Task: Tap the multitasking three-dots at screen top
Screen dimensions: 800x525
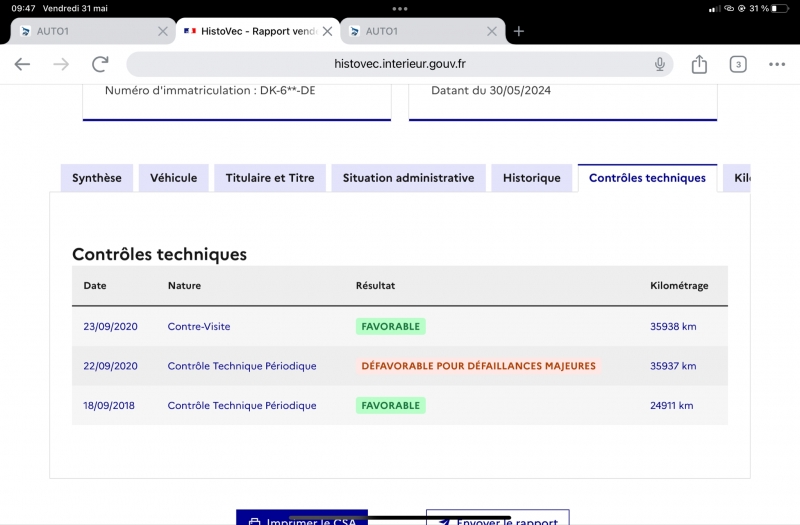Action: pos(400,9)
